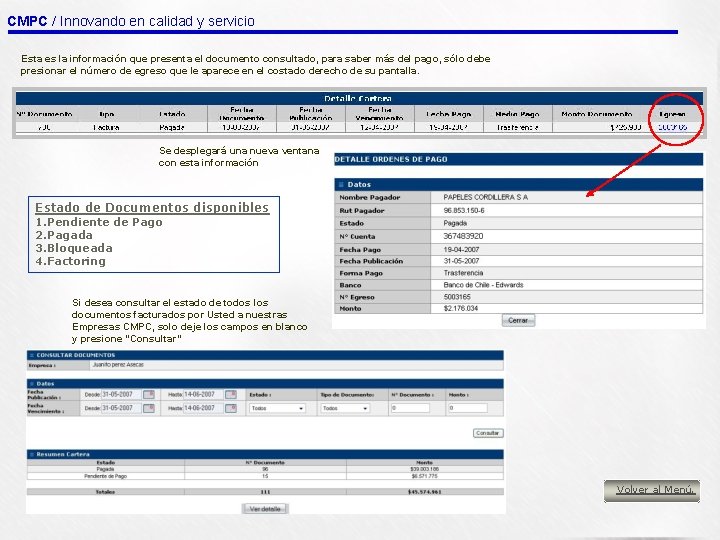This screenshot has height=540, width=720.
Task: Open calendar for Fecha Publicación Desde
Action: tap(149, 394)
